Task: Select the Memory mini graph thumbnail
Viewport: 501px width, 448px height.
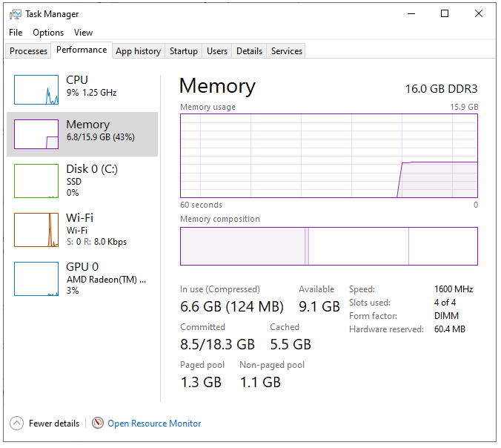Action: [36, 134]
